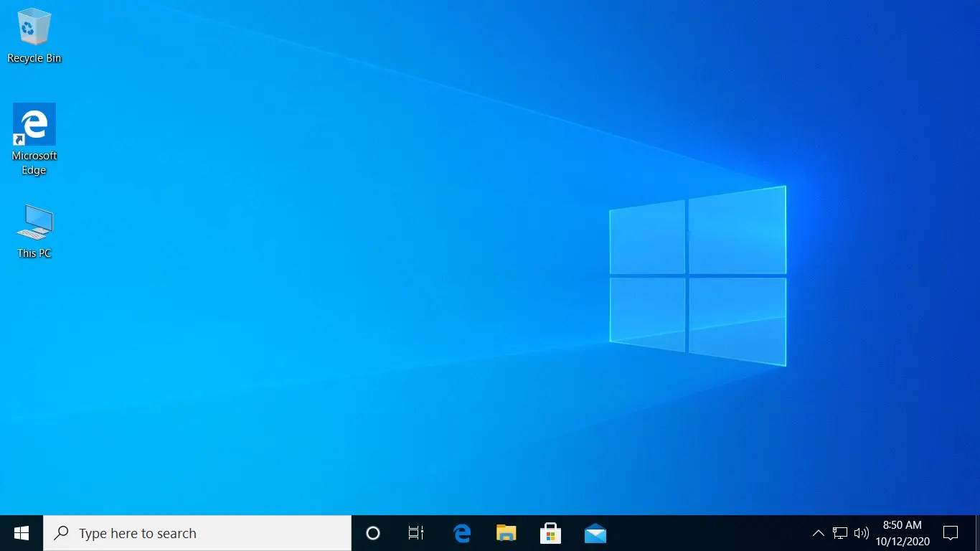The image size is (980, 551).
Task: Open Microsoft Edge from the taskbar
Action: [x=461, y=533]
